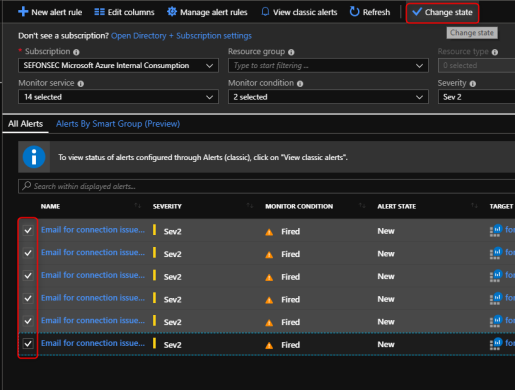Screen dimensions: 515x390
Task: Click the yellow severity bar in the last row
Action: 154,343
